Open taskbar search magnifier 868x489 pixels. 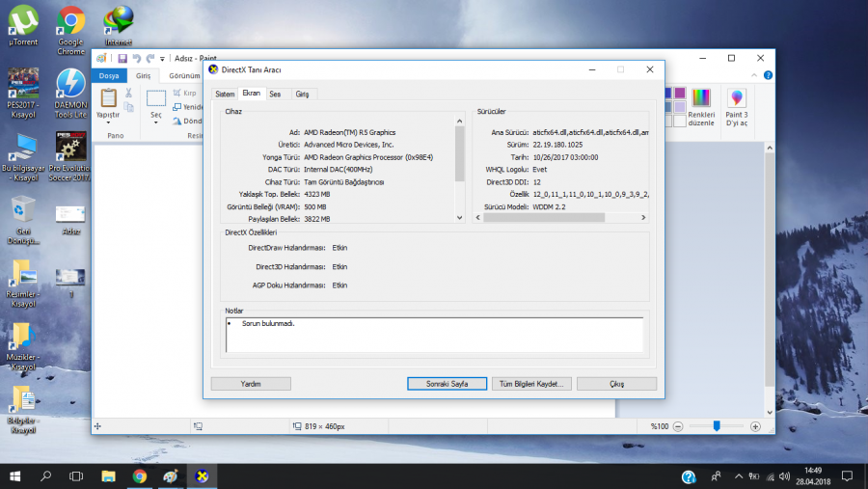(46, 476)
